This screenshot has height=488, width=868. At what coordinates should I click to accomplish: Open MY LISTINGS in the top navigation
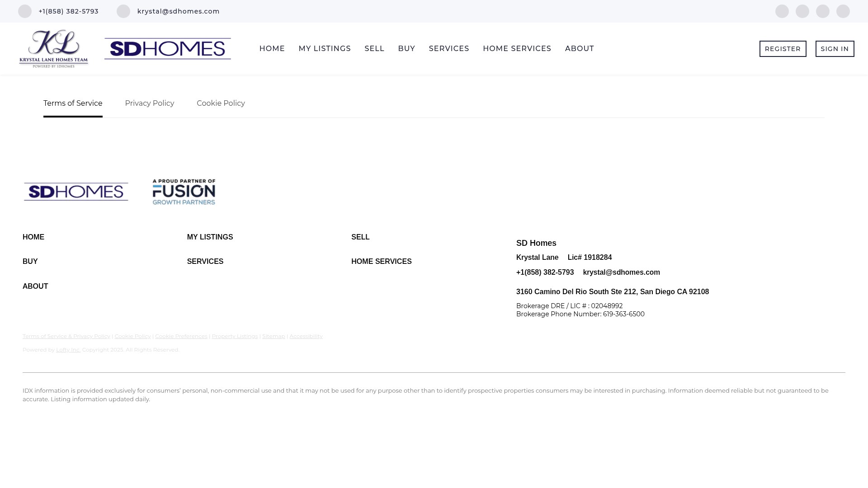click(x=325, y=49)
